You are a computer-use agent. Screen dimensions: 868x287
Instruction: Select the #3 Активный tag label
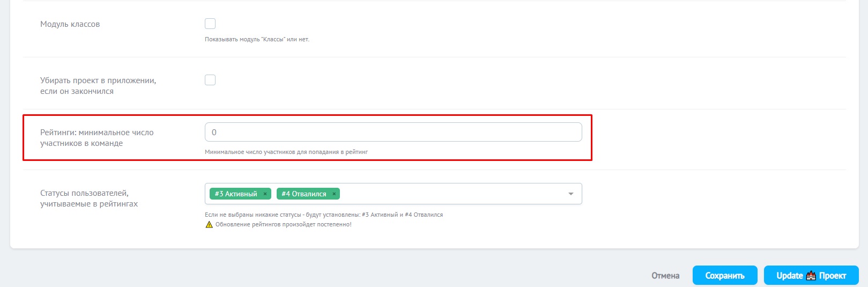pyautogui.click(x=235, y=194)
